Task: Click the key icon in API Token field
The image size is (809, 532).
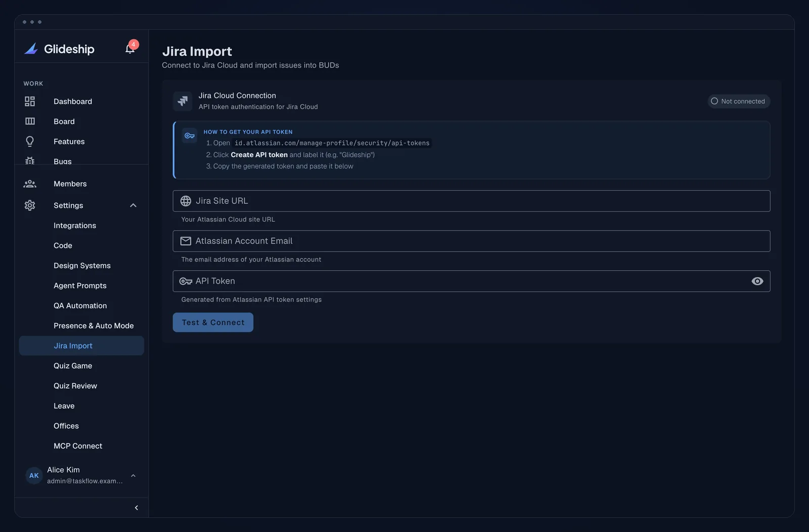Action: point(186,281)
